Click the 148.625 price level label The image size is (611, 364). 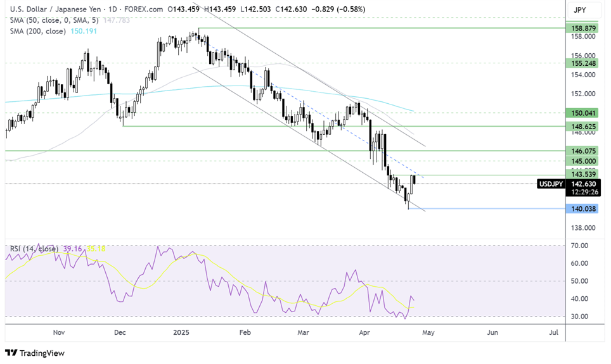(x=582, y=127)
